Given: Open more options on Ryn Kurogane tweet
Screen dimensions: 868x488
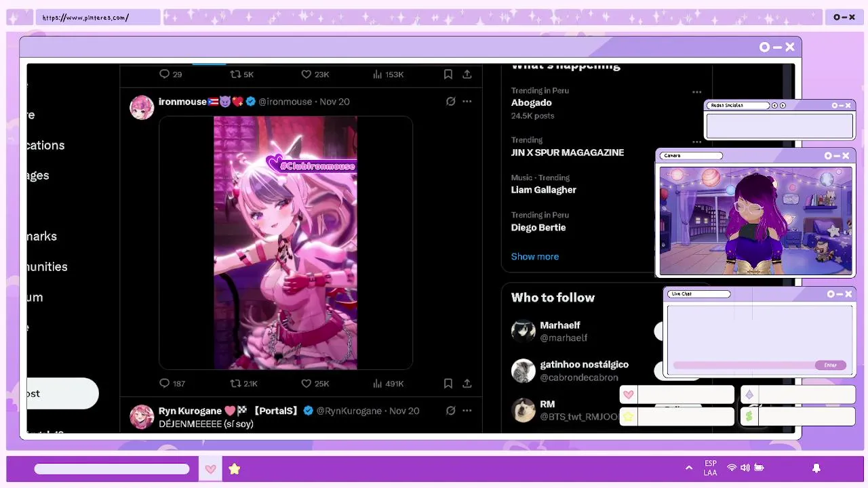Looking at the screenshot, I should (467, 410).
